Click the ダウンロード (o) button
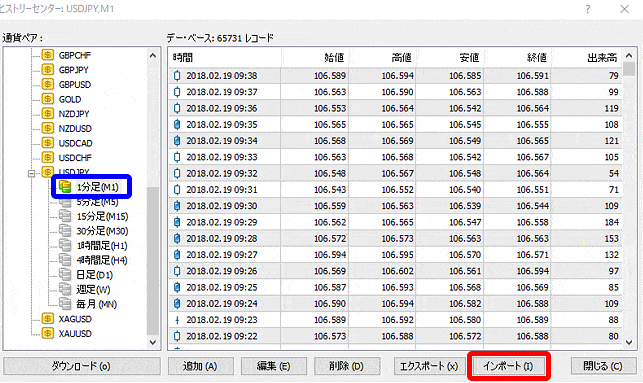 82,366
